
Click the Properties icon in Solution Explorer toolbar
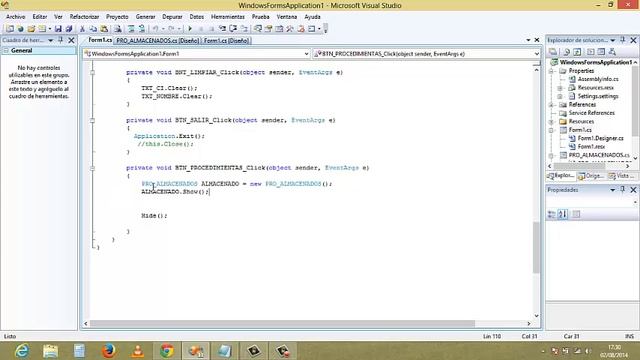click(553, 52)
